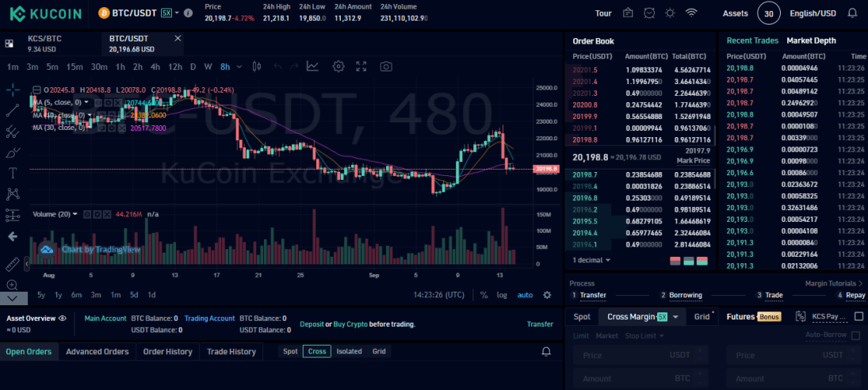Open the BTC/USDT pair selector dropdown

(x=177, y=13)
